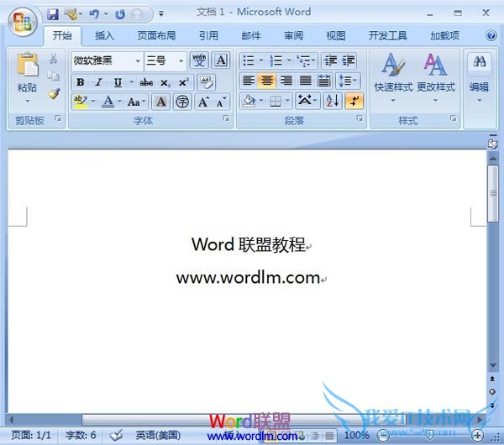The height and width of the screenshot is (445, 504).
Task: Paste clipboard contents with Paste icon
Action: 27,65
